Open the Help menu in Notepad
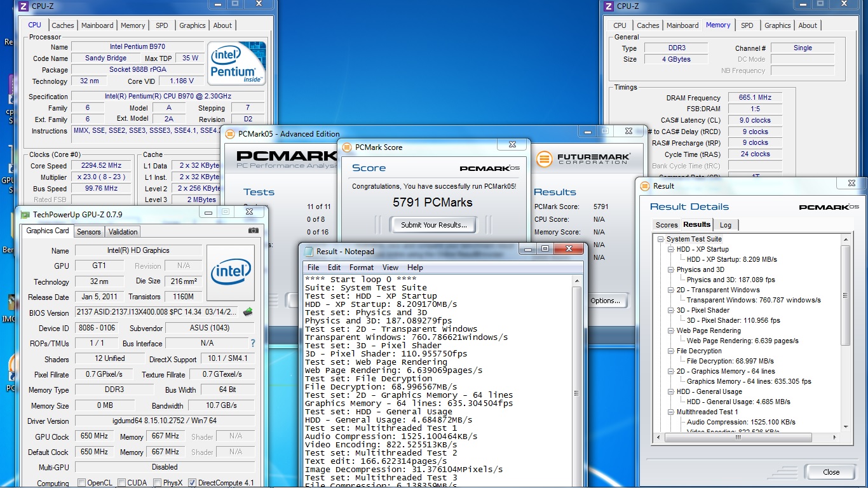 click(x=415, y=268)
